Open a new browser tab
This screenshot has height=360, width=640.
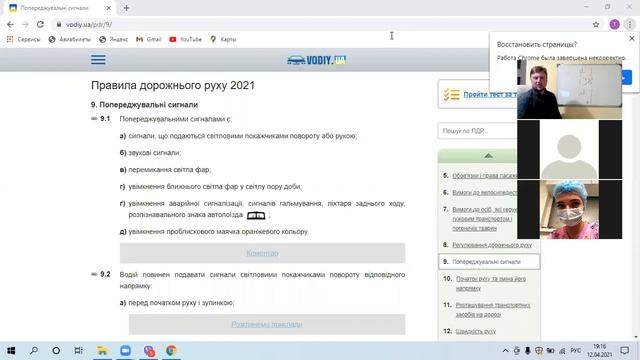click(127, 8)
